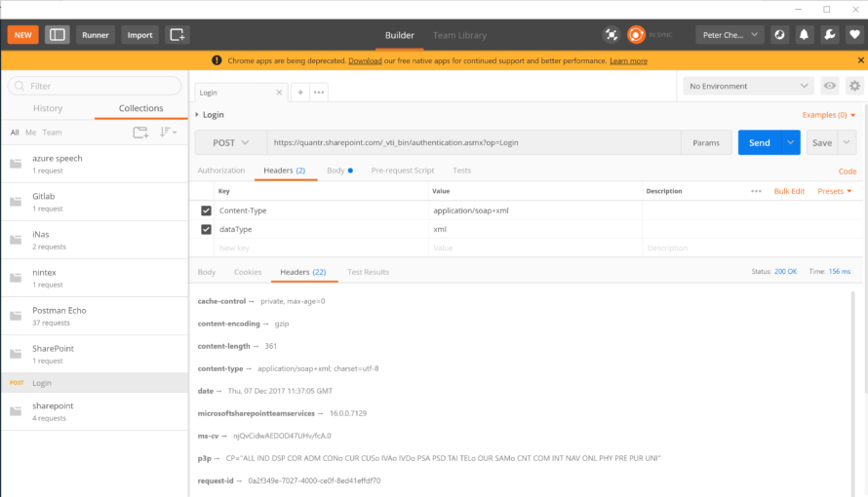Open the notifications bell
Image resolution: width=868 pixels, height=497 pixels.
tap(804, 35)
